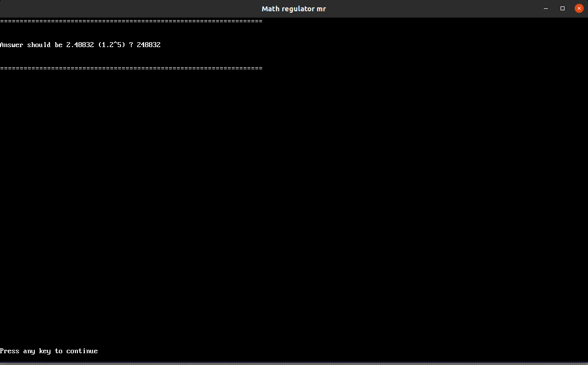Click the question mark prompt before the input

click(131, 45)
